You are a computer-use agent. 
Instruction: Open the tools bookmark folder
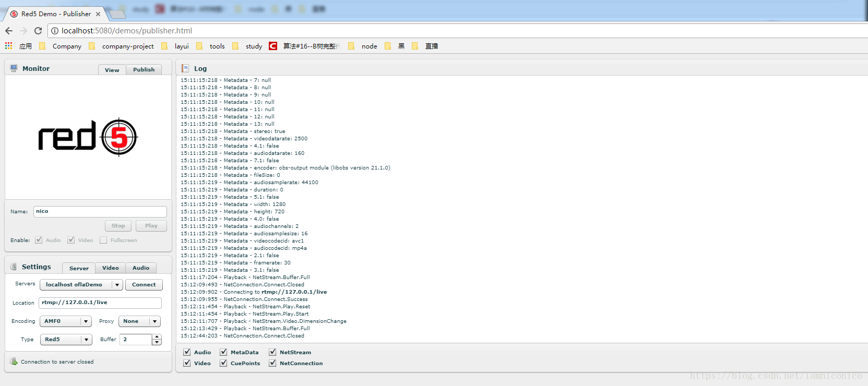[x=210, y=46]
